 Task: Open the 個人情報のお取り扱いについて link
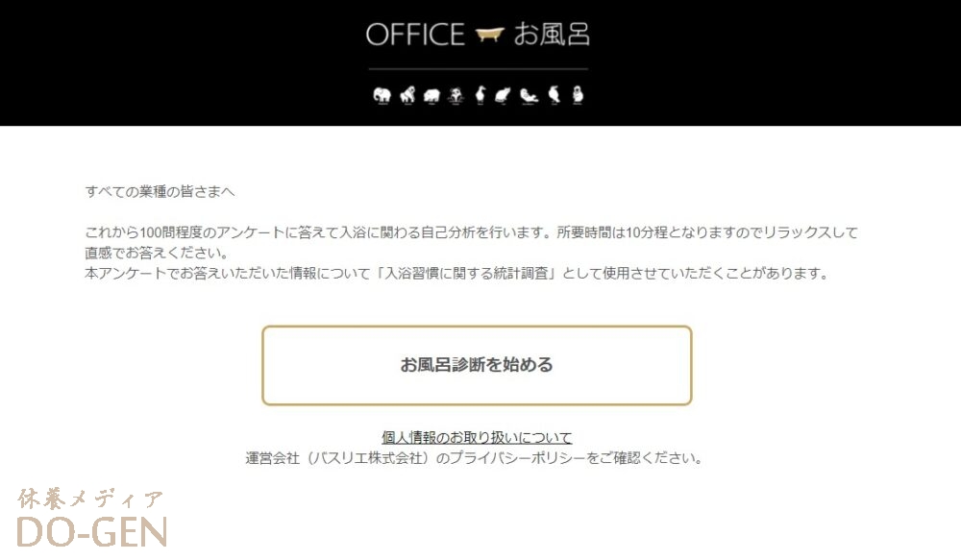click(477, 437)
